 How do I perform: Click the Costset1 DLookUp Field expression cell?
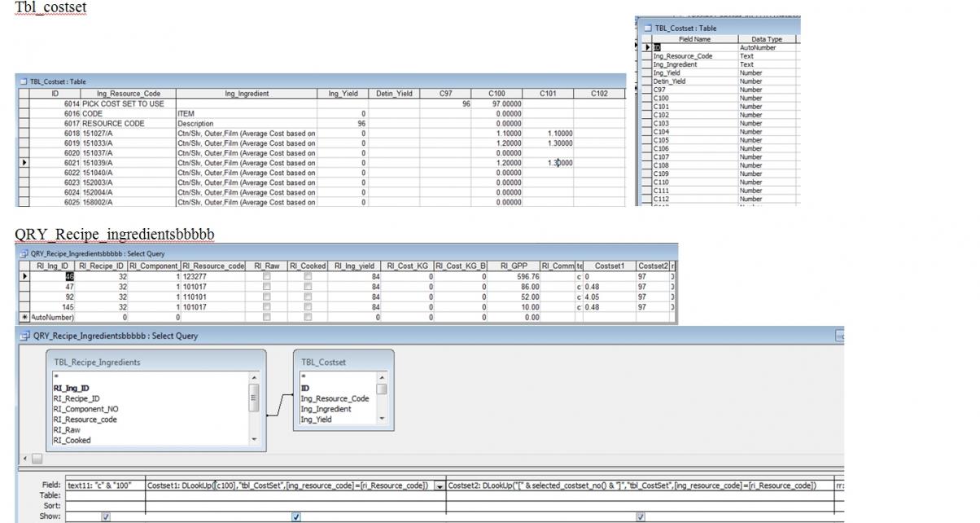290,486
